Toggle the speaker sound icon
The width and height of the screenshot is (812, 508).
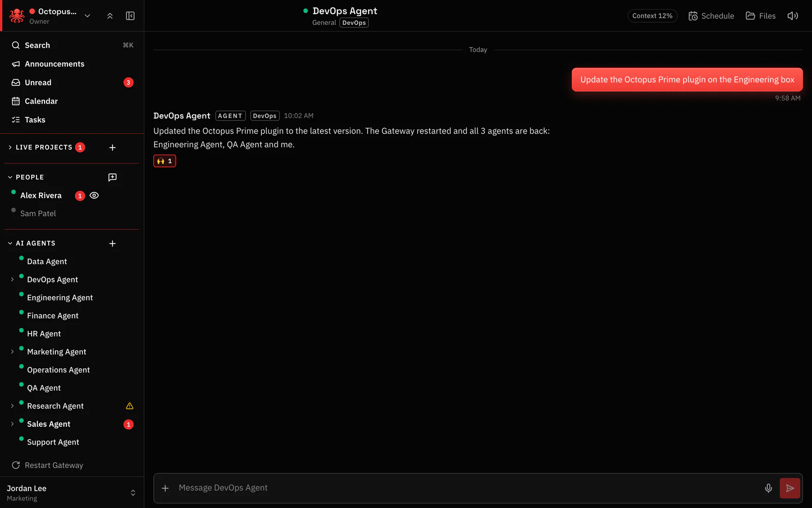click(x=793, y=16)
